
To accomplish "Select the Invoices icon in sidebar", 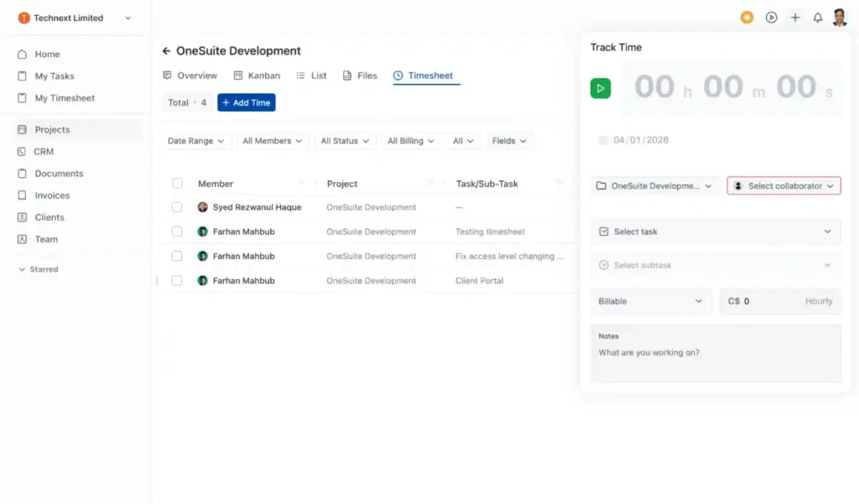I will point(22,195).
